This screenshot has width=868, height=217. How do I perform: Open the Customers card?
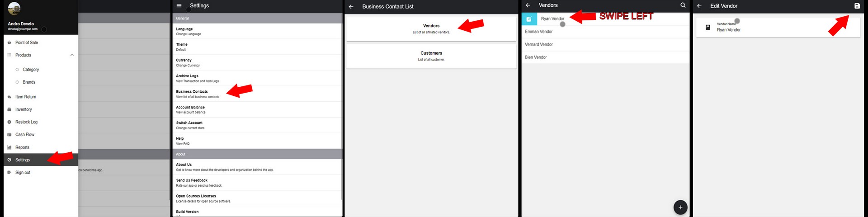tap(431, 56)
